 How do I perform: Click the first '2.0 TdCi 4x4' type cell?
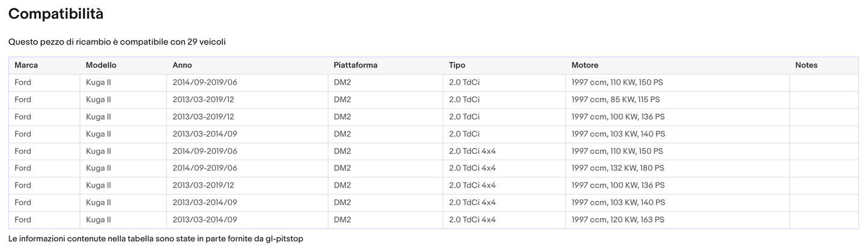click(472, 151)
